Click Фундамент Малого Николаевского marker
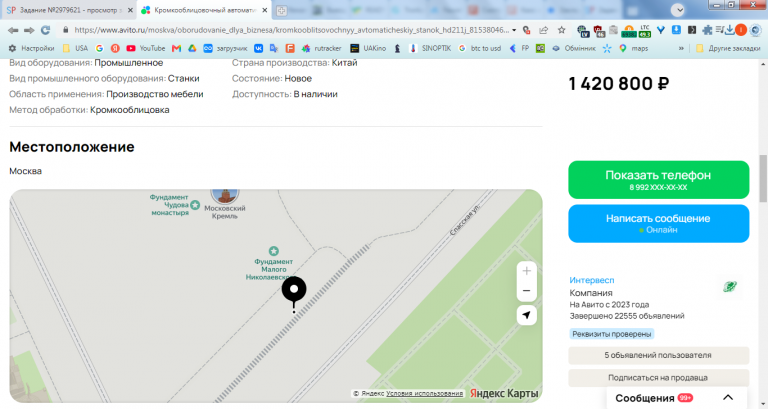The image size is (768, 409). click(273, 264)
